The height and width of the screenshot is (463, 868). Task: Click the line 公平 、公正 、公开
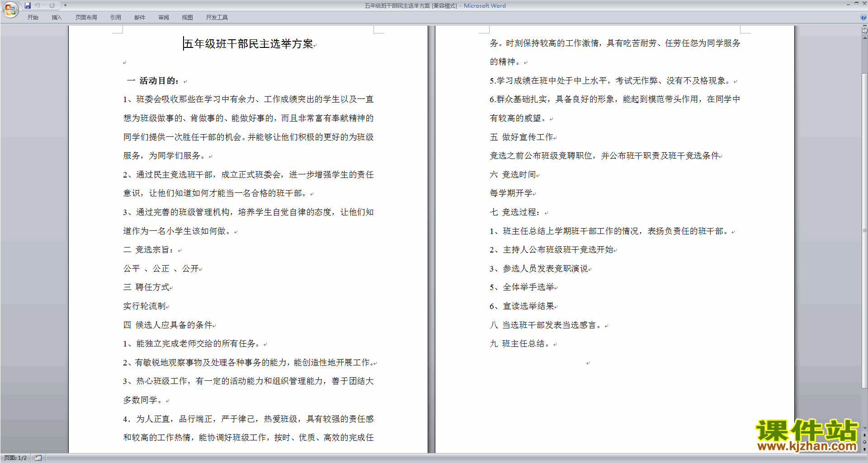click(161, 269)
